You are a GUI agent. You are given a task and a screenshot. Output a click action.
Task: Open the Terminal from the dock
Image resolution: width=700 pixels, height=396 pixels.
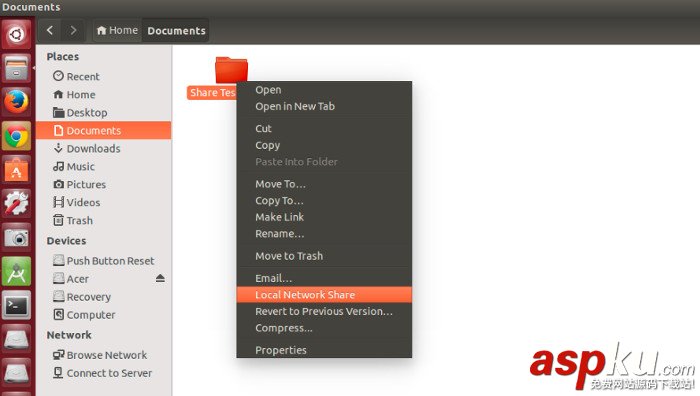pos(16,305)
